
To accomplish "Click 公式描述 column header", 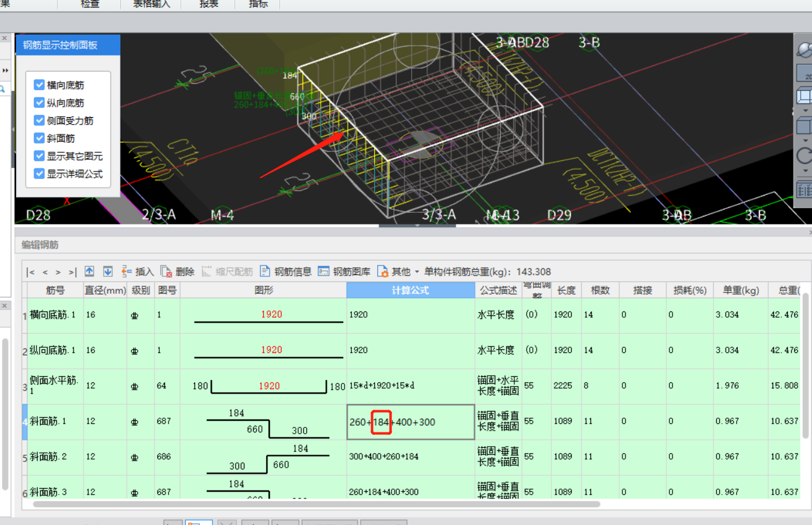I will click(498, 290).
